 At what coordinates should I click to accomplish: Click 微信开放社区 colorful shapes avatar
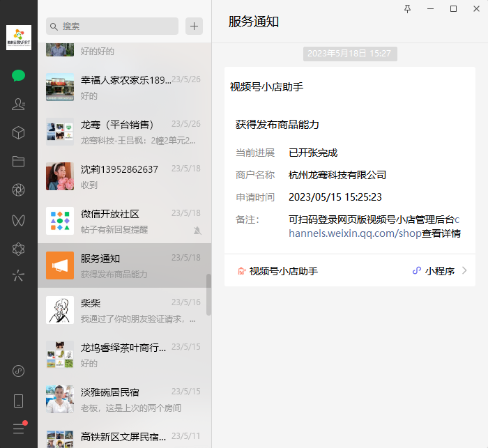coord(60,221)
